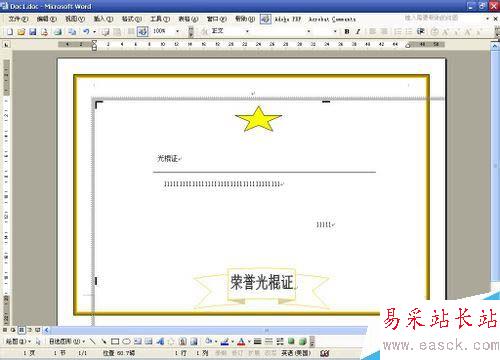The height and width of the screenshot is (360, 500).
Task: Open the 插入 (Insert) menu
Action: pyautogui.click(x=103, y=19)
